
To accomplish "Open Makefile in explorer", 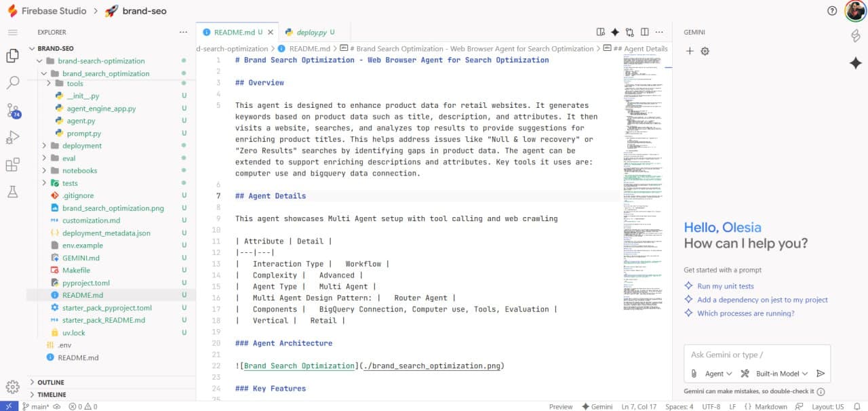I will pos(76,270).
